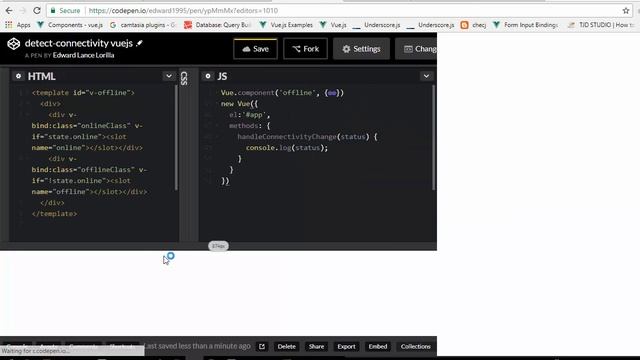Image resolution: width=640 pixels, height=360 pixels.
Task: Click the open-in-new-window icon in the footer
Action: click(x=262, y=347)
